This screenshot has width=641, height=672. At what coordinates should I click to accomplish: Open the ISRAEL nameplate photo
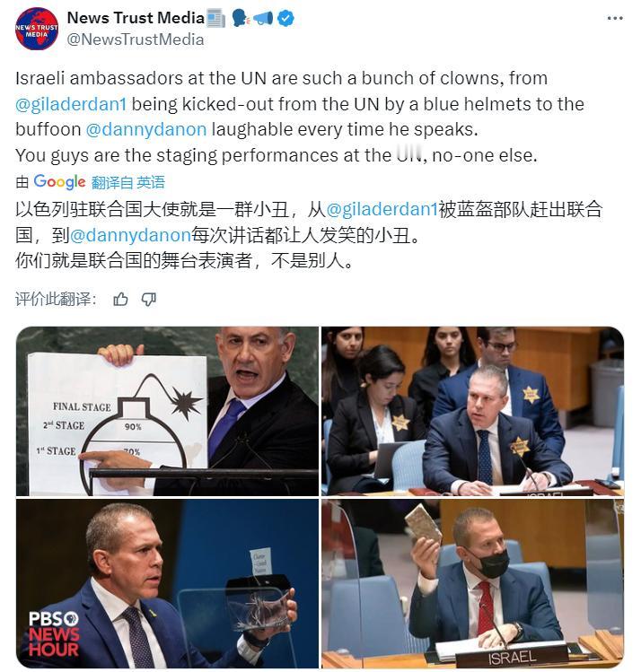click(473, 583)
